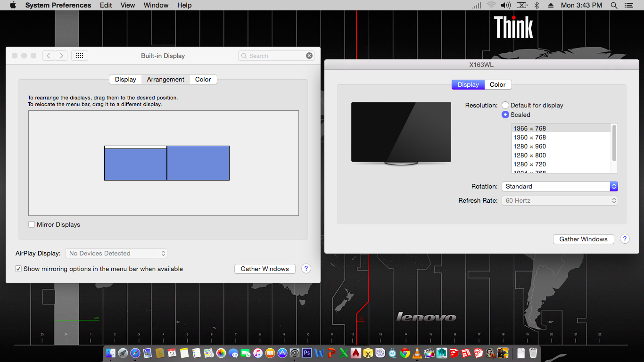Open the Refresh Rate dropdown
The image size is (644, 362).
pos(560,200)
